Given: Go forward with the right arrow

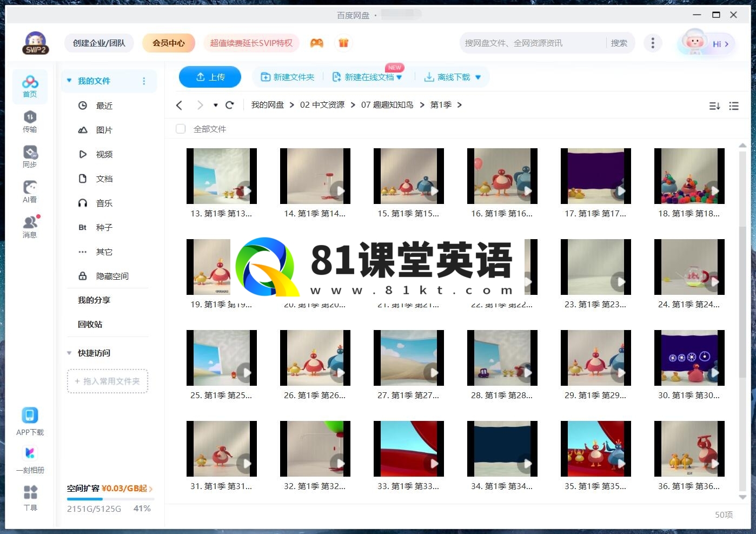Looking at the screenshot, I should coord(200,105).
